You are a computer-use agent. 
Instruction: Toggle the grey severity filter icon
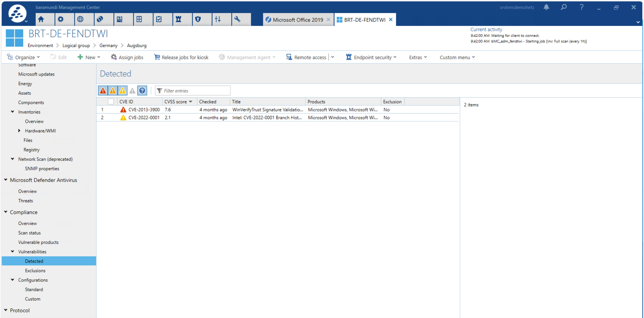click(133, 91)
